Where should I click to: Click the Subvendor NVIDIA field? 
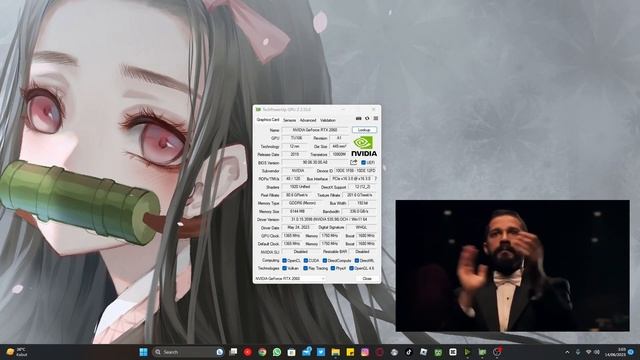coord(298,171)
